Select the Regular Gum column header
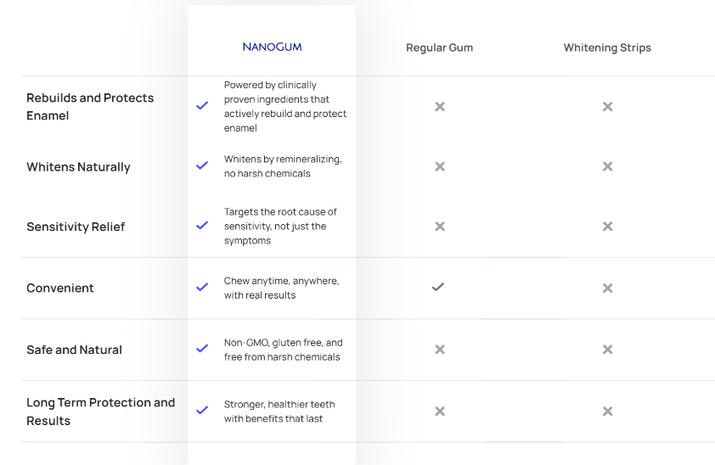715x465 pixels. point(439,48)
